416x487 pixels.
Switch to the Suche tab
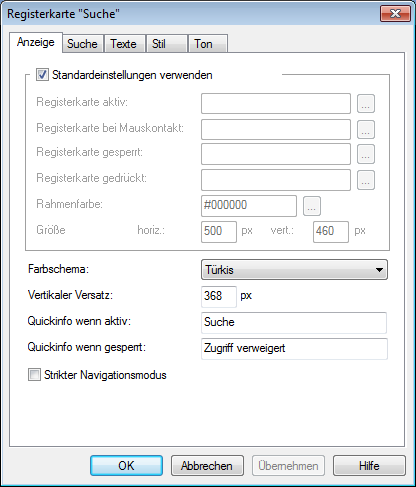coord(83,44)
